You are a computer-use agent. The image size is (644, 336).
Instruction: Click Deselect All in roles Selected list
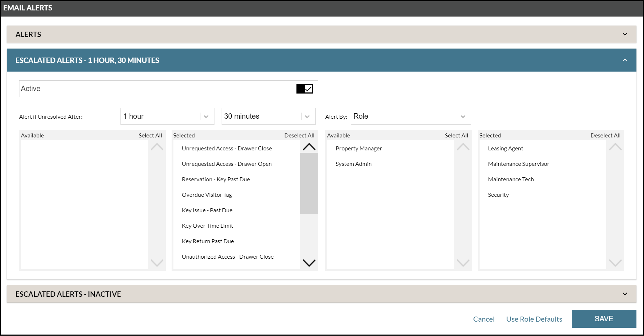click(606, 135)
